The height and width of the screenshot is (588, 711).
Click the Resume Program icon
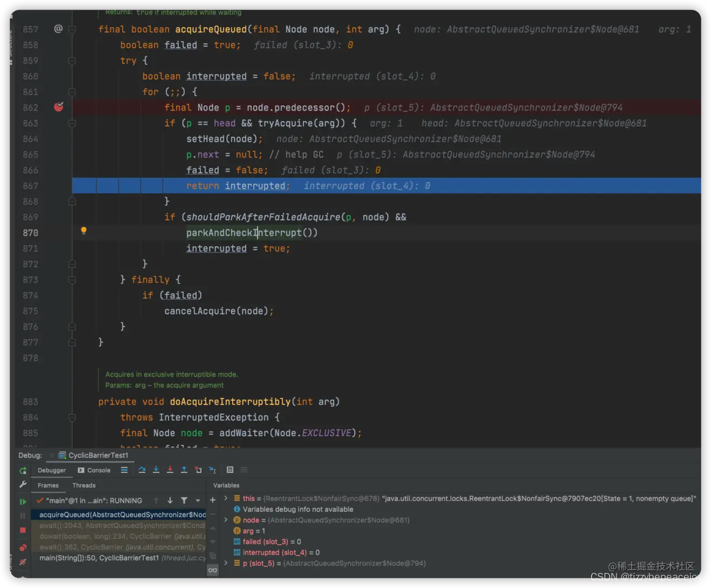click(x=23, y=502)
